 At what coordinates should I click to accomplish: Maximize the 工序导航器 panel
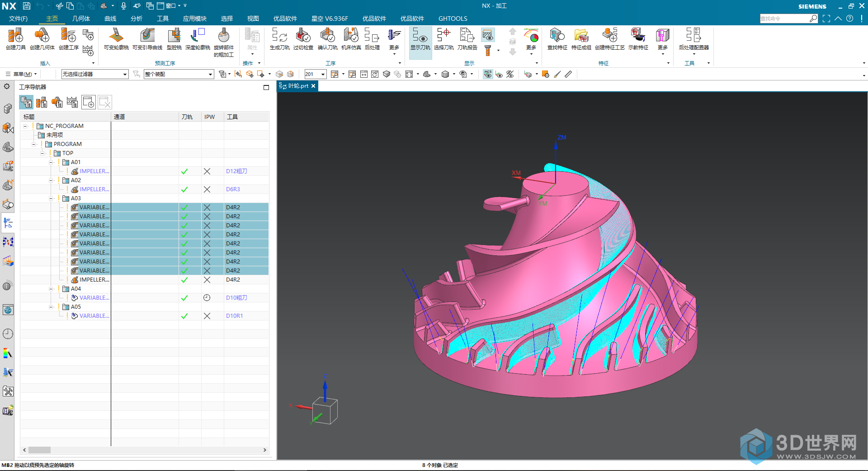(266, 88)
